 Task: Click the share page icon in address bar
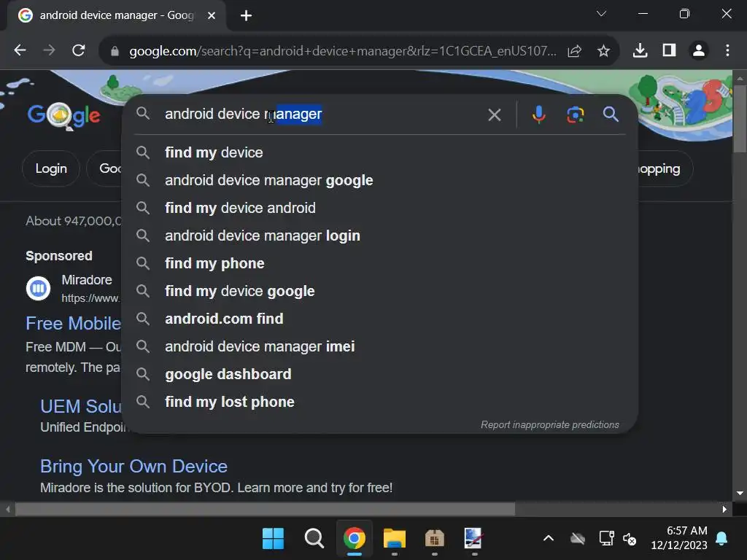click(x=575, y=51)
